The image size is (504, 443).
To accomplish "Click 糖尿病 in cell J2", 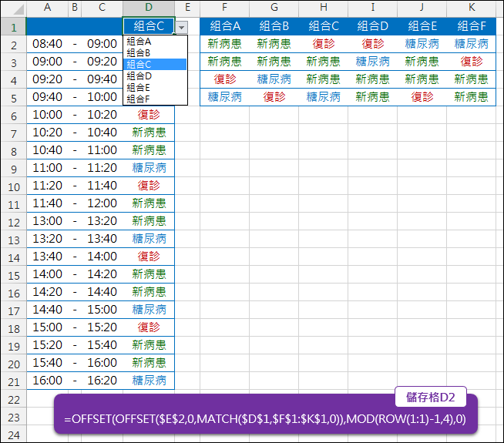I will pyautogui.click(x=422, y=44).
